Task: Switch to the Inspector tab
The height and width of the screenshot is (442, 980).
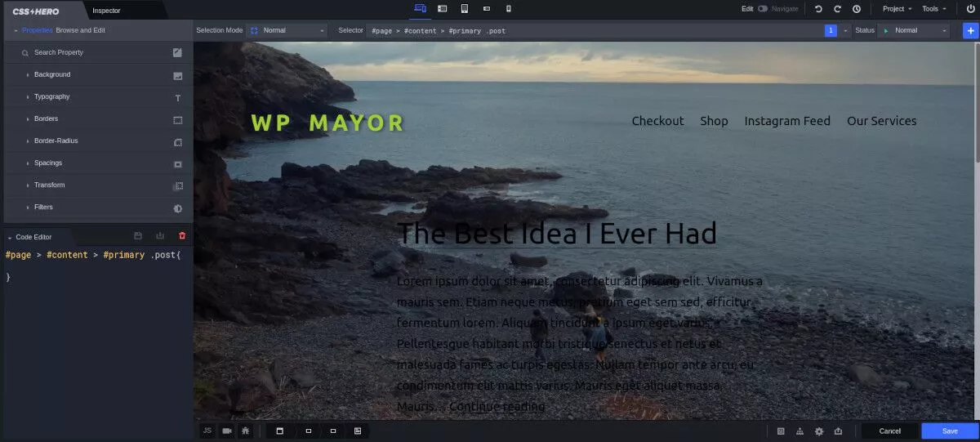Action: 106,11
